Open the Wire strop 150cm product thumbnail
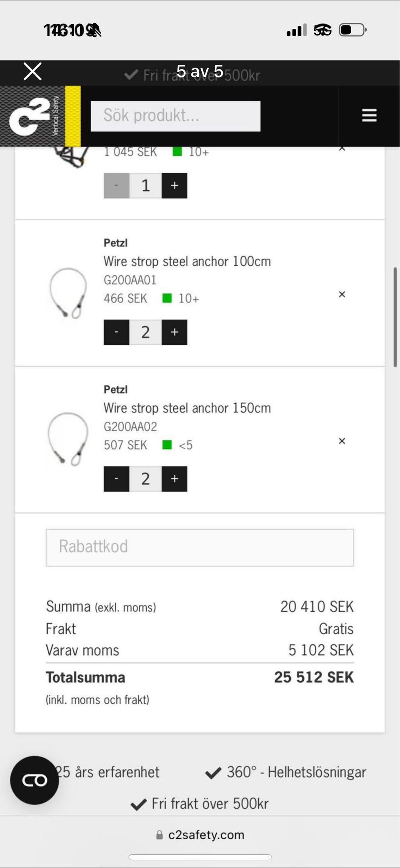Screen dimensions: 400x868 (x=68, y=439)
